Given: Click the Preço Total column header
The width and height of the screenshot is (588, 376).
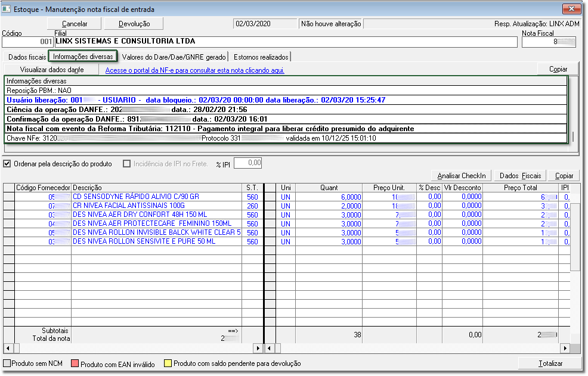Looking at the screenshot, I should pyautogui.click(x=521, y=188).
